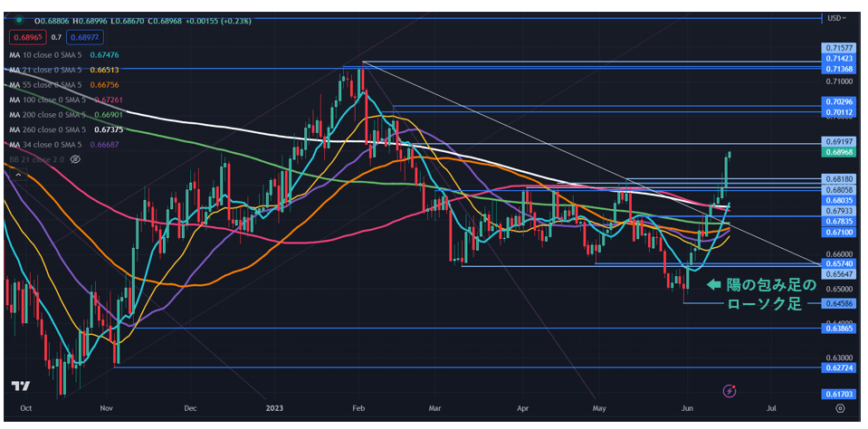This screenshot has height=429, width=868.
Task: Click the OHLC values readout at top
Action: 143,21
